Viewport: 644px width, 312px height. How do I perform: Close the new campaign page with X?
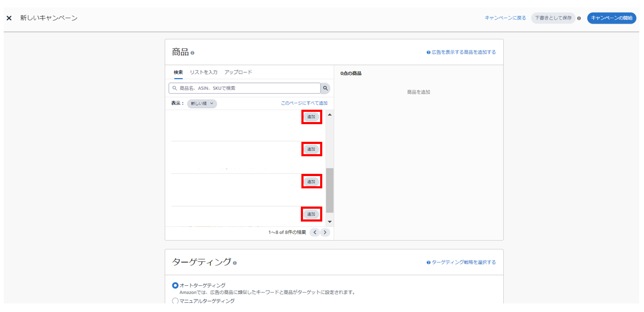(9, 18)
